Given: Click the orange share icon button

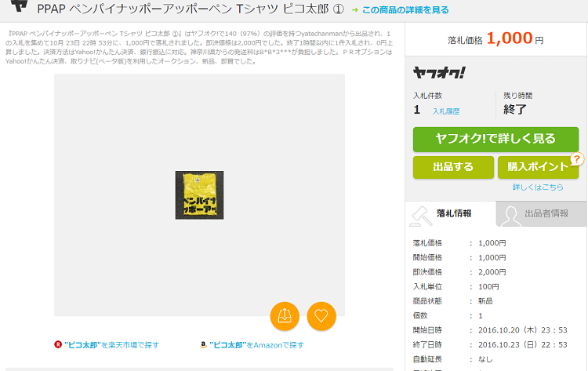Looking at the screenshot, I should [285, 316].
